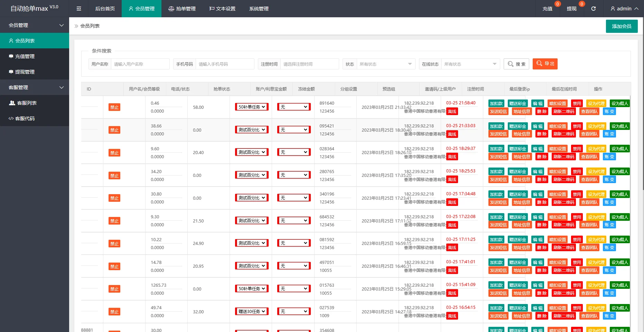The height and width of the screenshot is (332, 644).
Task: Switch to the 抢单管理 top menu
Action: (182, 9)
